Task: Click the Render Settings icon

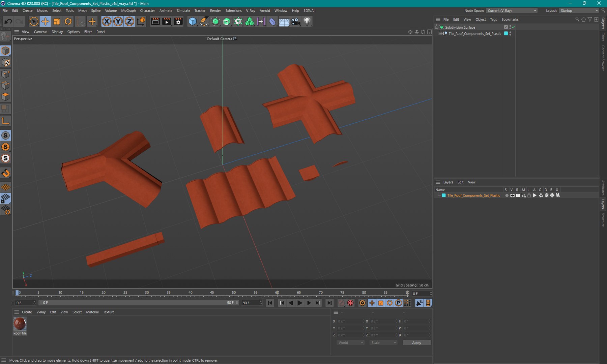Action: pyautogui.click(x=178, y=22)
